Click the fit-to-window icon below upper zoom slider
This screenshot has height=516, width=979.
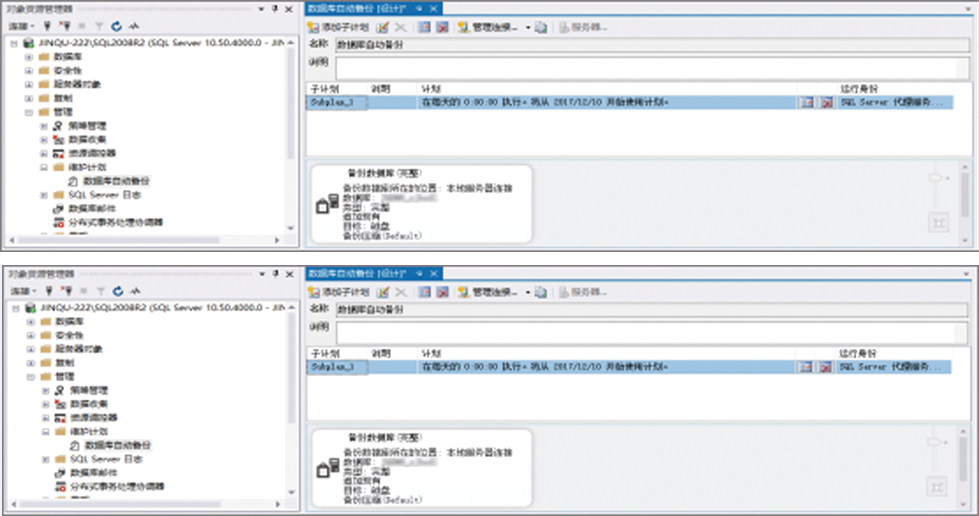point(937,222)
